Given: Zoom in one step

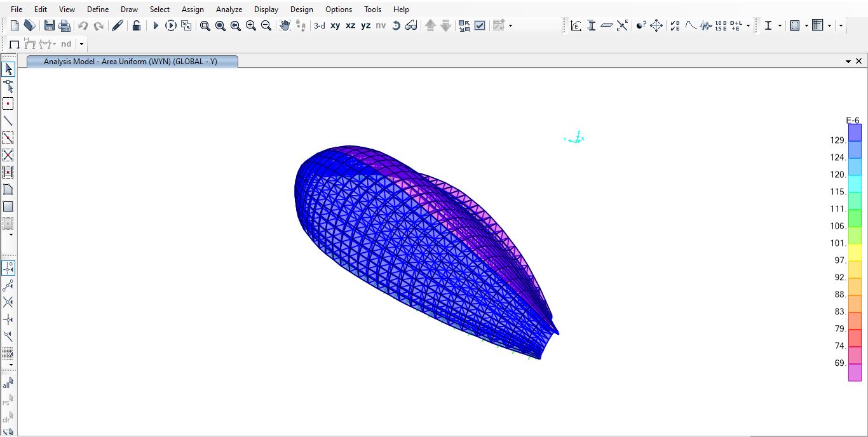Looking at the screenshot, I should [250, 25].
